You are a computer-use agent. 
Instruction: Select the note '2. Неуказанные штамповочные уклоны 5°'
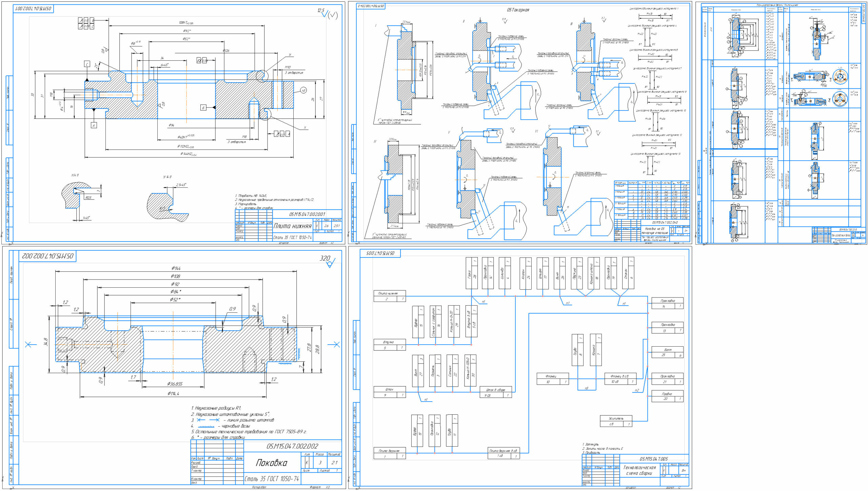230,414
